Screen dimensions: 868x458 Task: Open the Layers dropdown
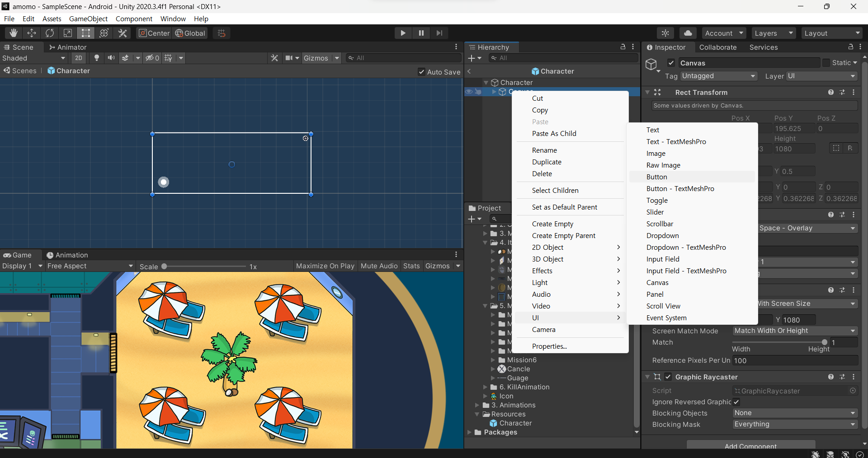[774, 33]
